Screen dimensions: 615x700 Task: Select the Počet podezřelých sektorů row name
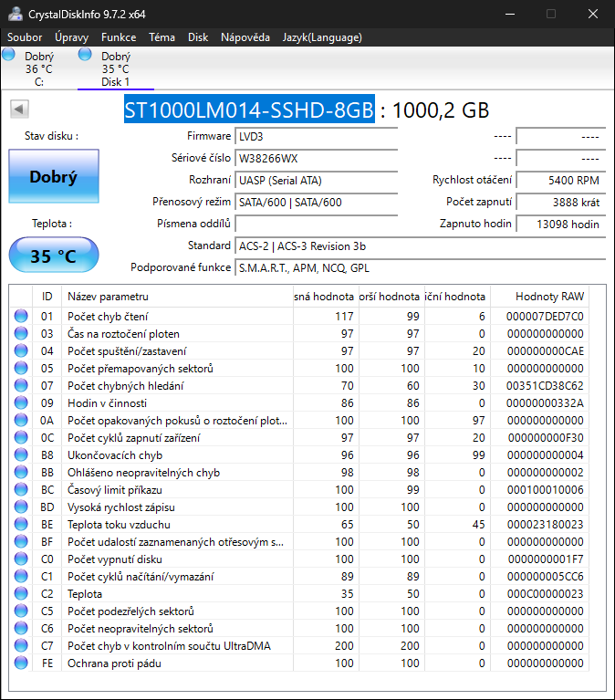130,611
